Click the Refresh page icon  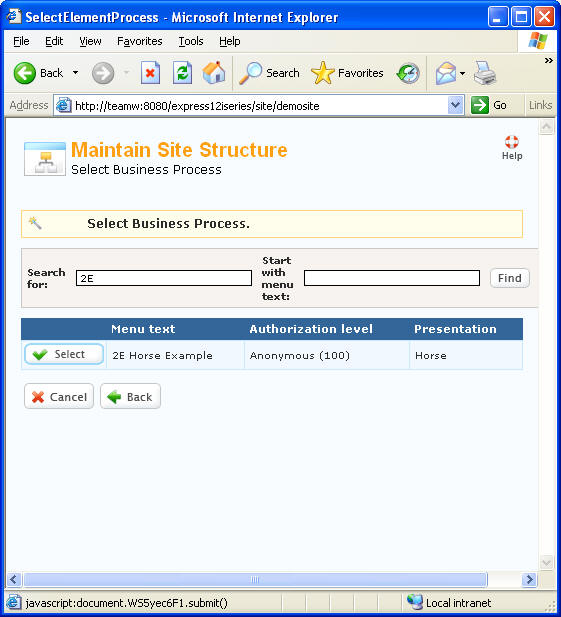[182, 73]
